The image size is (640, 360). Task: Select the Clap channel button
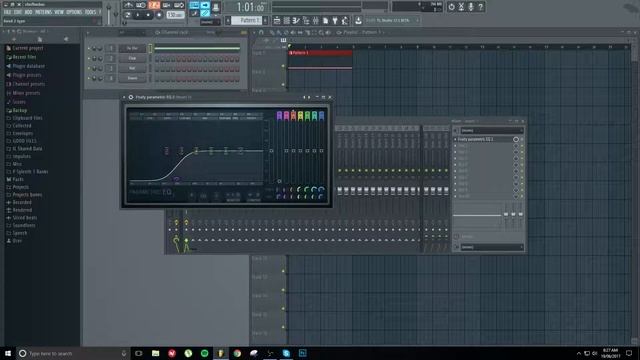pos(132,58)
